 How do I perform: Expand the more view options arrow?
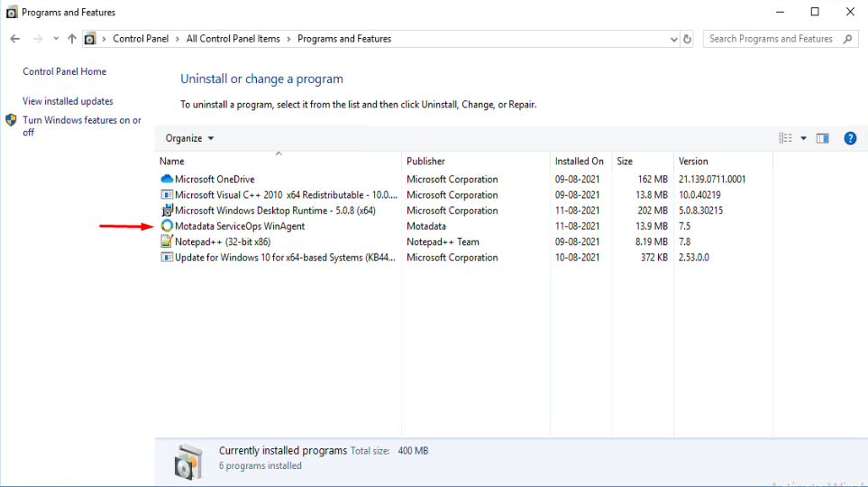[803, 139]
